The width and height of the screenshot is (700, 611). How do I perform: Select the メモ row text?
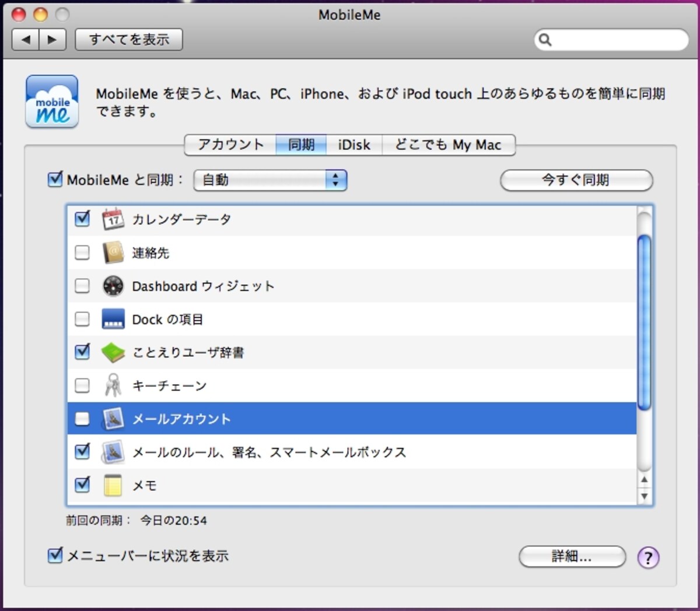pos(144,485)
